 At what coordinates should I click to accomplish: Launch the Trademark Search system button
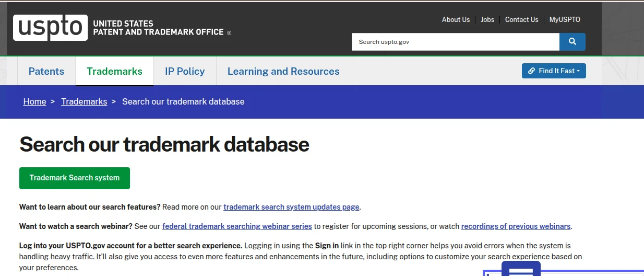75,178
